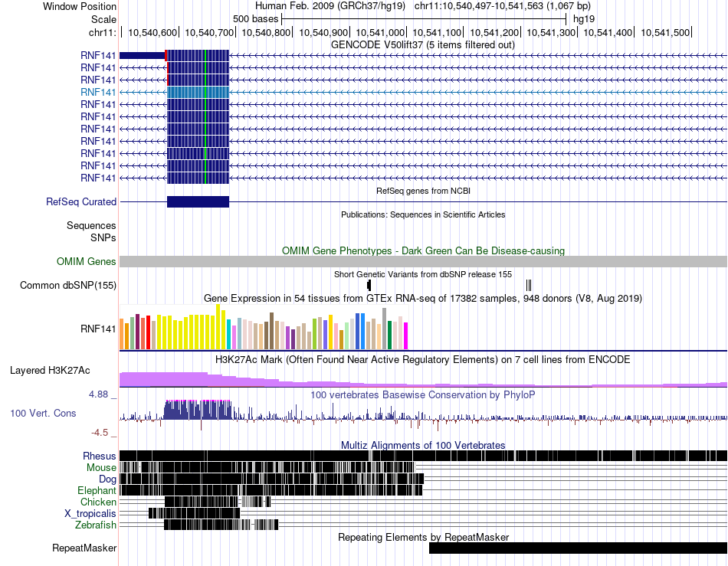Screen dimensions: 728x566
Task: Open Publications: Sequences in Scientific Articles title
Action: 423,214
